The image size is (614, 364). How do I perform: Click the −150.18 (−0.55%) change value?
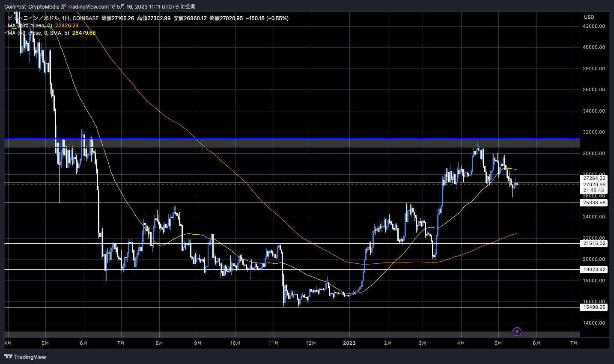coord(267,18)
